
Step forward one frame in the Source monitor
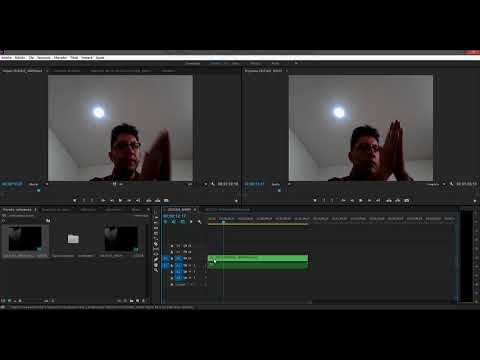click(x=129, y=201)
